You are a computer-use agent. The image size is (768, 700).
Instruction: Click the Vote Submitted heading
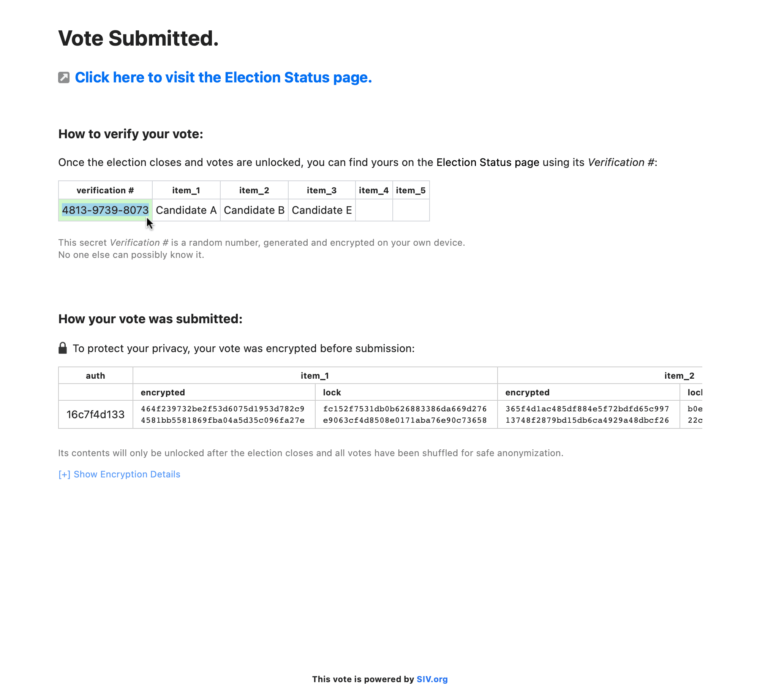139,38
